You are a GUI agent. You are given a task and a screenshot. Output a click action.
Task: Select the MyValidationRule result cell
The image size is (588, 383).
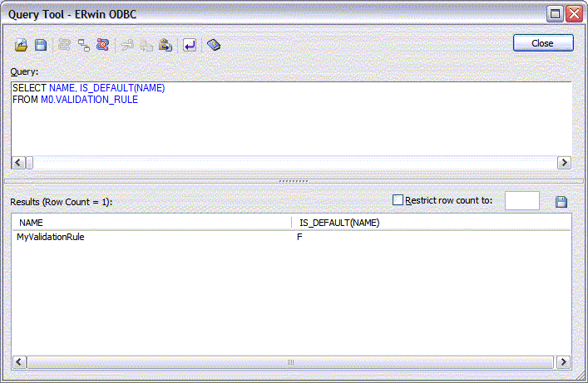click(x=51, y=237)
